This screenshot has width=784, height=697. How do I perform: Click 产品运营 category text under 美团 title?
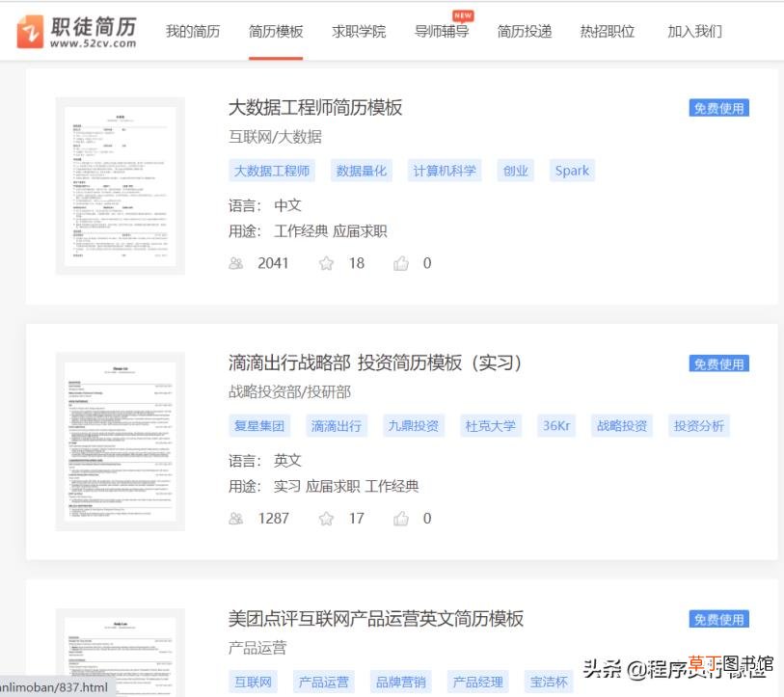point(257,648)
